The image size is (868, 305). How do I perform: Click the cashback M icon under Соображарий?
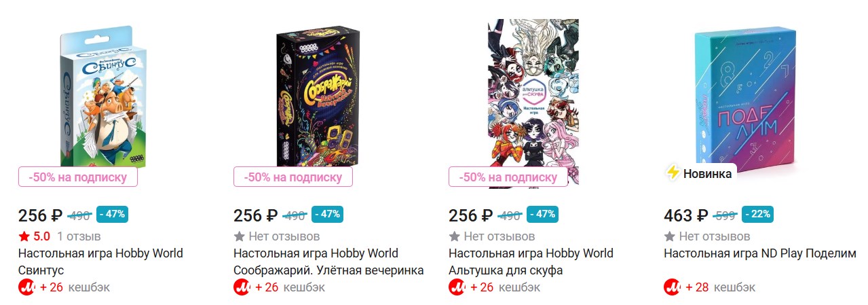click(x=242, y=287)
